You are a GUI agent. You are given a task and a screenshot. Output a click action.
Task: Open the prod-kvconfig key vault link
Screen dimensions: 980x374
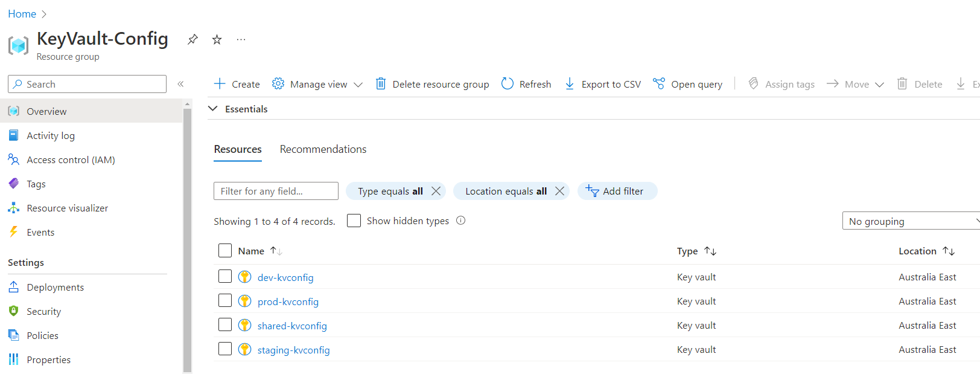288,301
